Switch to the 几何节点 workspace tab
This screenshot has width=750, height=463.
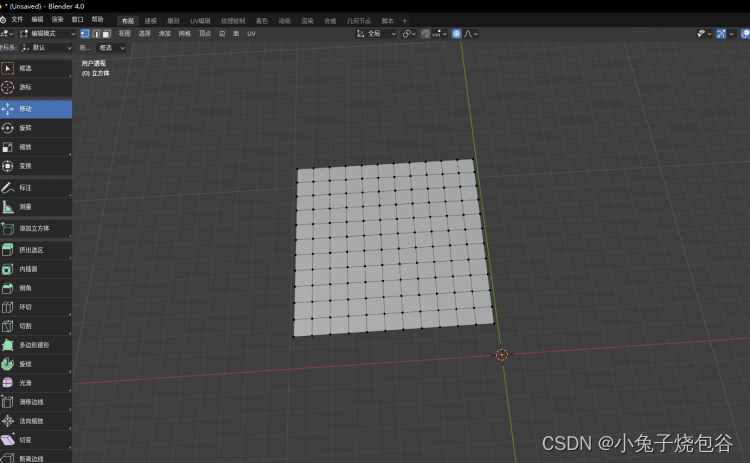coord(359,21)
